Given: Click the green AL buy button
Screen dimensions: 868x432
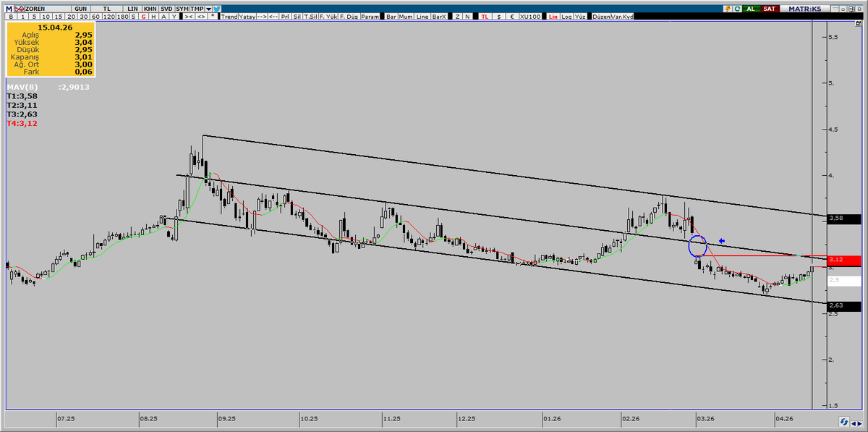Looking at the screenshot, I should tap(751, 9).
